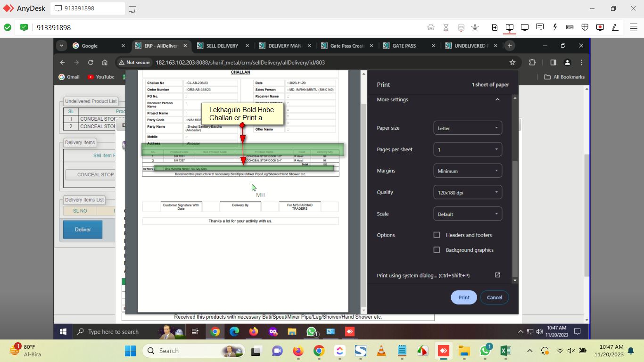
Task: Collapse the More settings section
Action: pyautogui.click(x=497, y=100)
